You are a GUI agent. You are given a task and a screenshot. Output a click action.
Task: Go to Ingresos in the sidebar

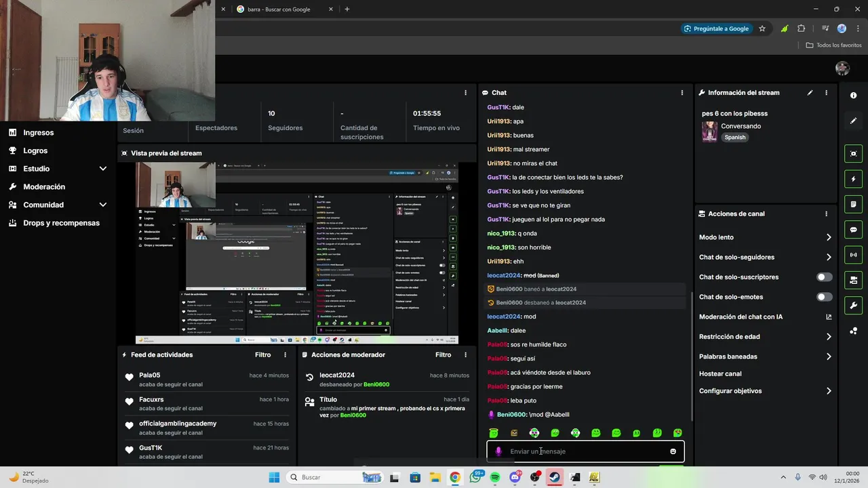point(38,133)
